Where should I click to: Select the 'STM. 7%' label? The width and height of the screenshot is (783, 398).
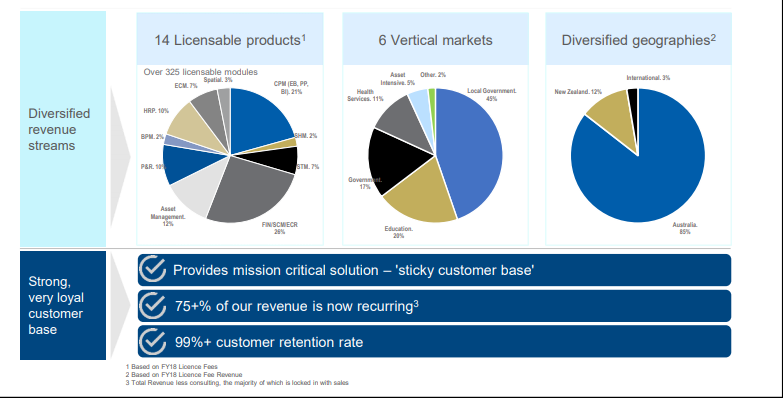[x=308, y=167]
